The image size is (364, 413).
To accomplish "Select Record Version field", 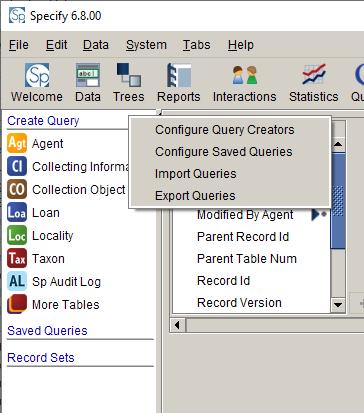I will (239, 303).
